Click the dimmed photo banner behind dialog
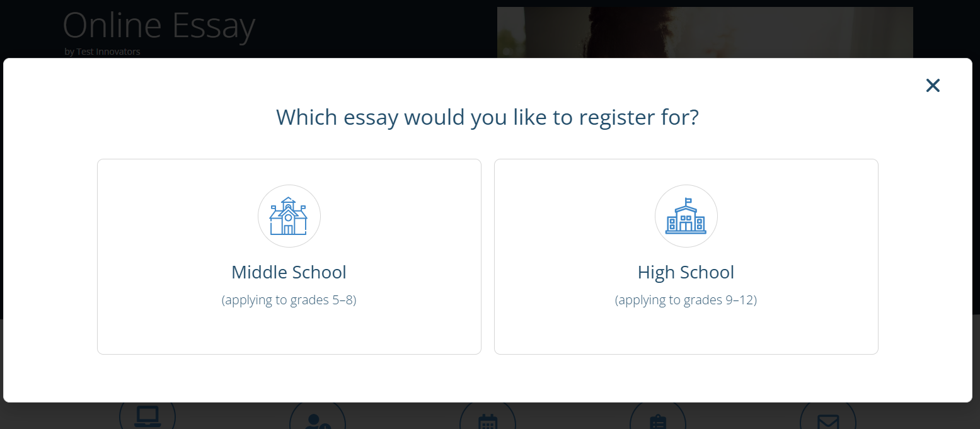The width and height of the screenshot is (980, 429). [x=705, y=31]
